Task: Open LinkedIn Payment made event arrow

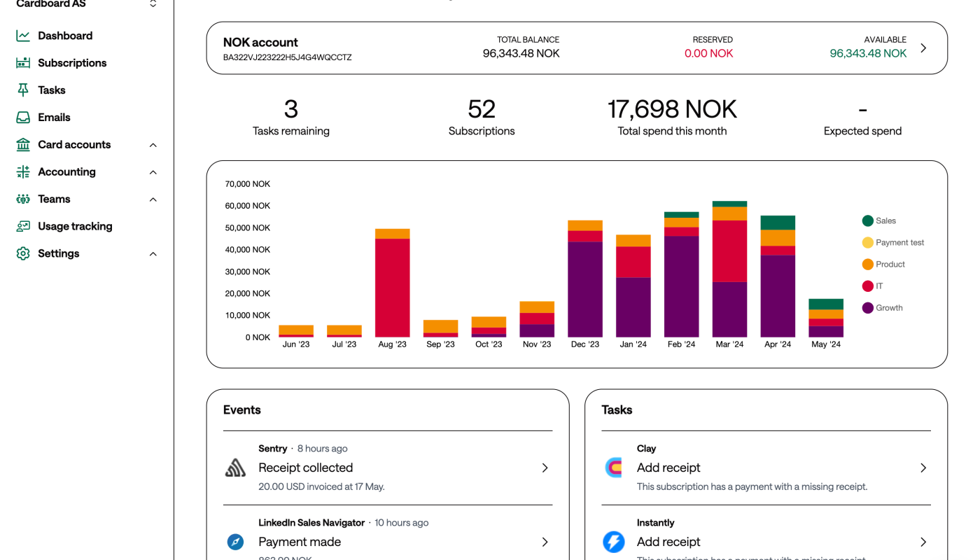Action: [x=545, y=542]
